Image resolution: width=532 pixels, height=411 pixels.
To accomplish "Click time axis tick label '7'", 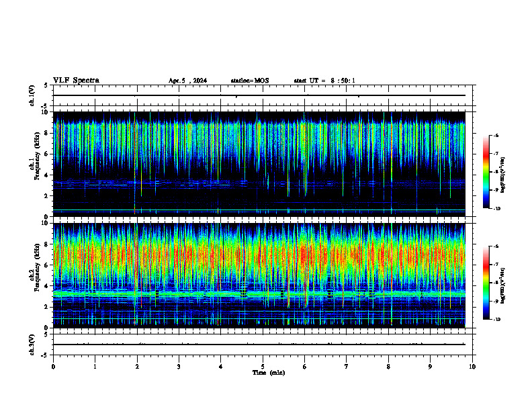I will (347, 367).
